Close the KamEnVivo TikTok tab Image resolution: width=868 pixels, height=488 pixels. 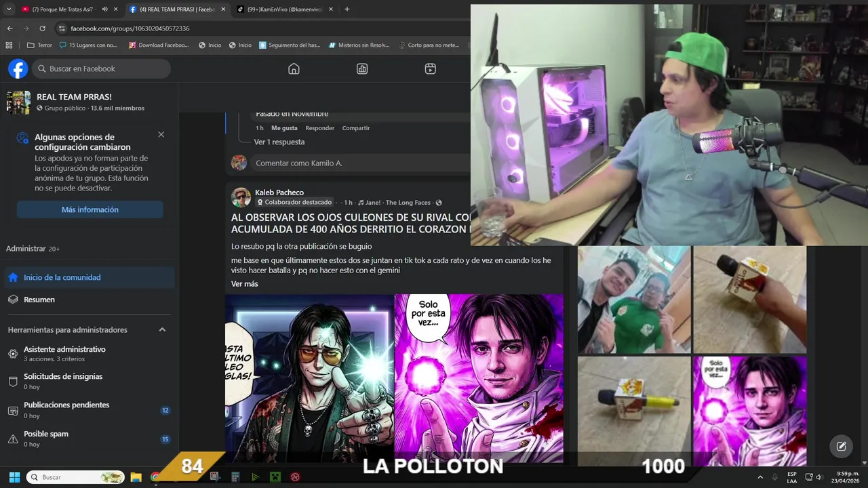(x=330, y=9)
